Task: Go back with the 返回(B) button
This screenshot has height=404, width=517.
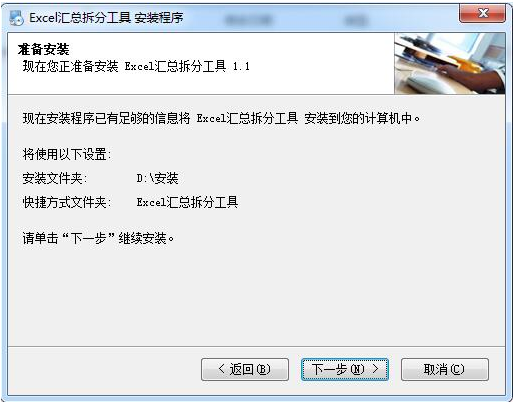Action: coord(245,369)
